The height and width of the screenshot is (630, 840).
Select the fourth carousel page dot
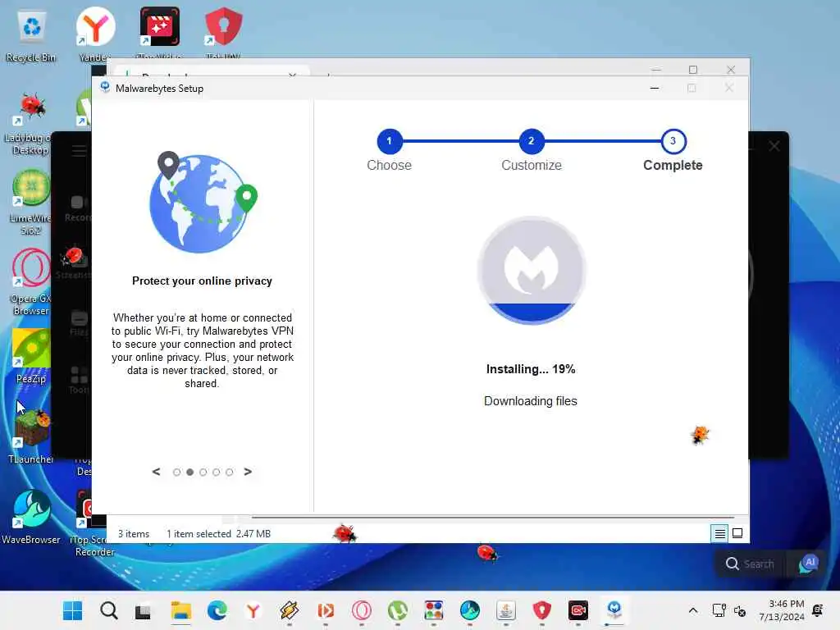click(216, 472)
